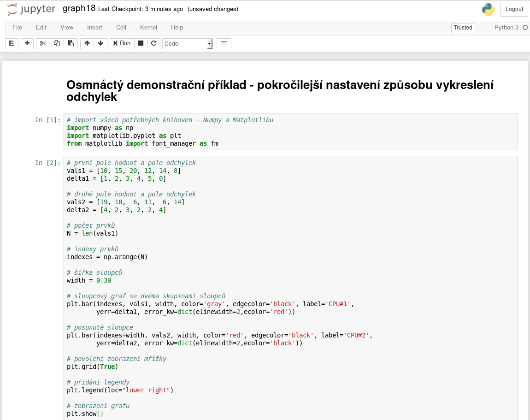Click the plt.legend 'lower right' line

(120, 390)
